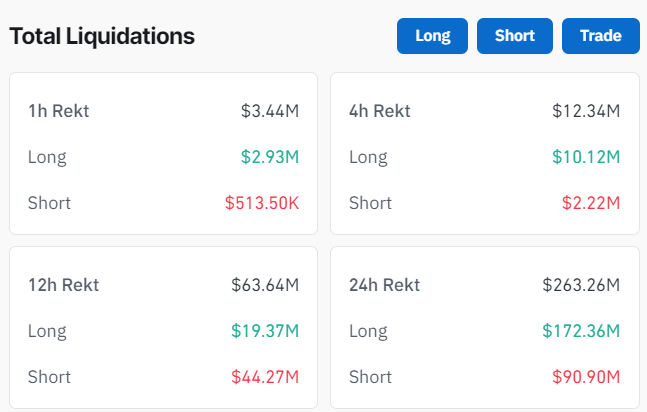Select the Total Liquidations heading
Image resolution: width=647 pixels, height=412 pixels.
pos(102,37)
